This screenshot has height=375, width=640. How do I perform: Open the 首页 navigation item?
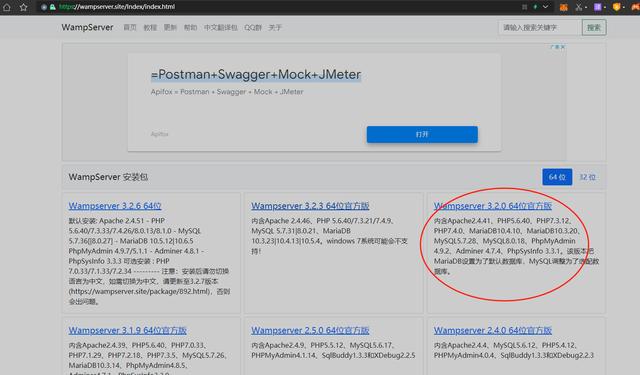coord(130,27)
